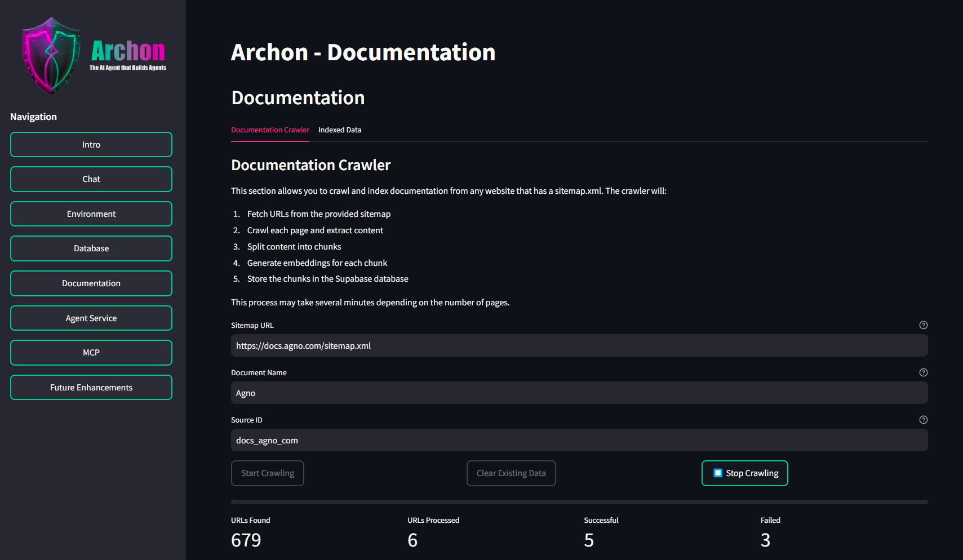Click the Document Name help icon
The image size is (963, 560).
click(923, 372)
